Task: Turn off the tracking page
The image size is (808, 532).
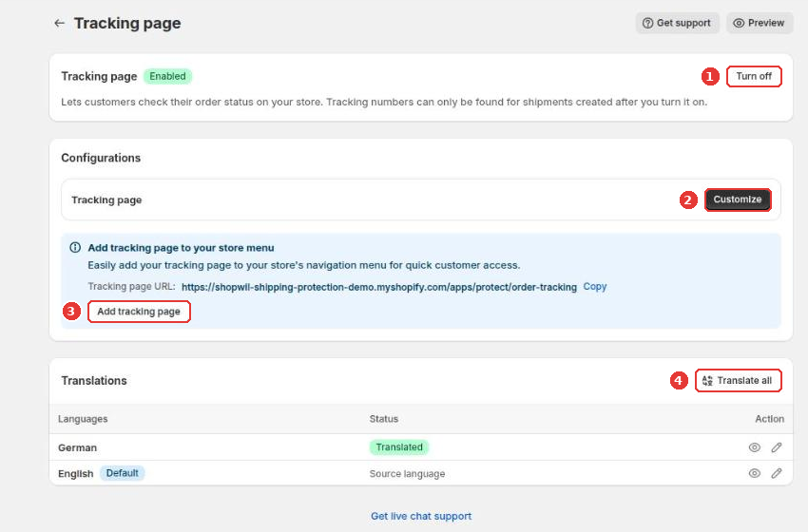Action: coord(754,76)
